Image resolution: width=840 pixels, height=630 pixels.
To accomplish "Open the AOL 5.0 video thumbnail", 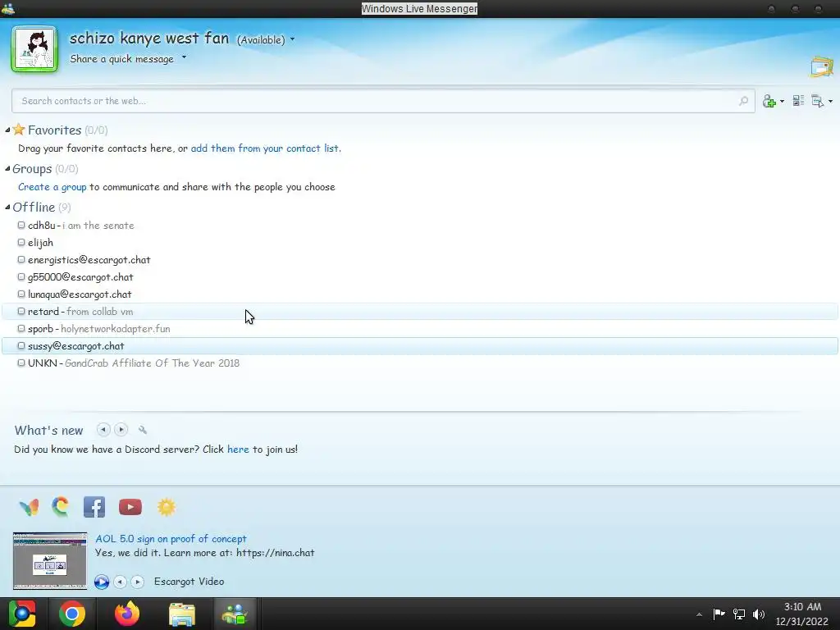I will pyautogui.click(x=50, y=561).
